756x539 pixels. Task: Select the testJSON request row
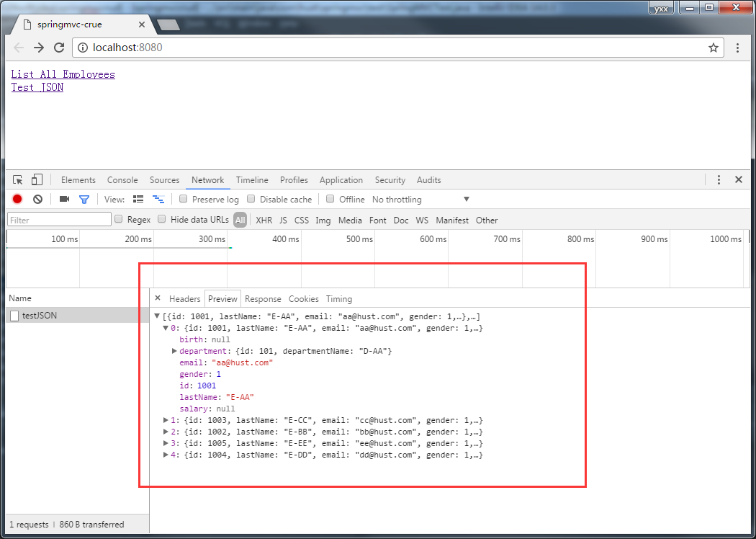[x=77, y=316]
